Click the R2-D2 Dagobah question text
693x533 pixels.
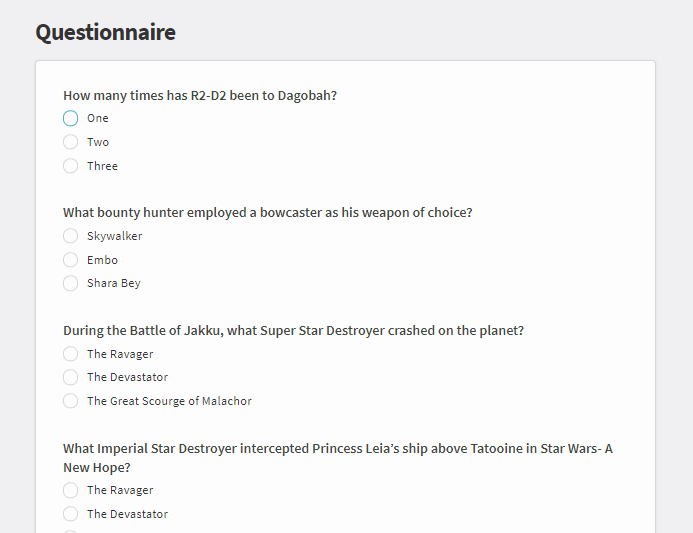click(x=200, y=95)
